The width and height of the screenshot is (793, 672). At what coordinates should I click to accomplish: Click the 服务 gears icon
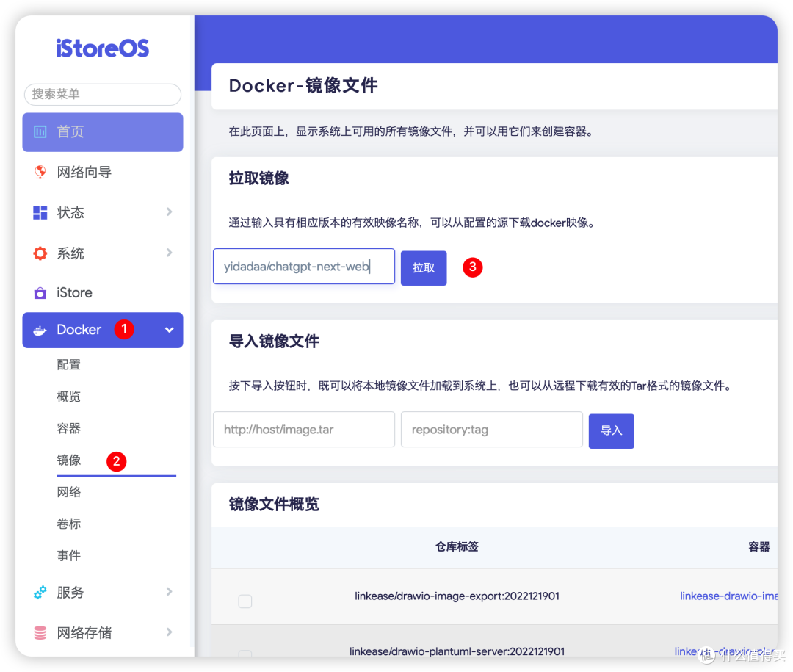(x=40, y=592)
